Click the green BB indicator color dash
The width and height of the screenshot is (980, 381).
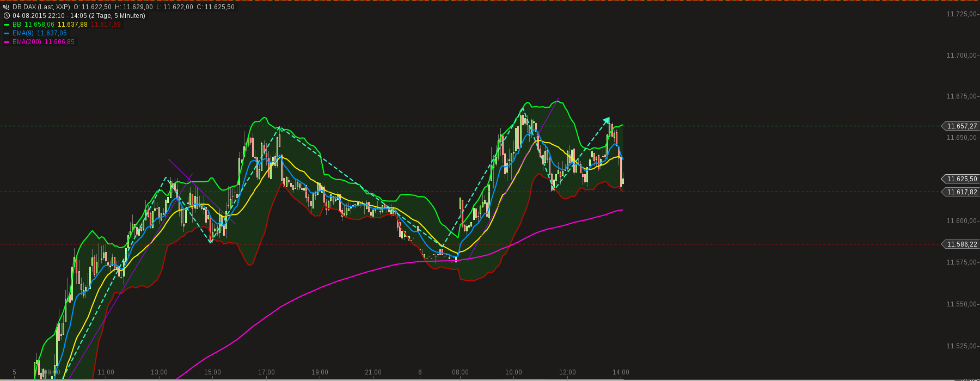7,24
